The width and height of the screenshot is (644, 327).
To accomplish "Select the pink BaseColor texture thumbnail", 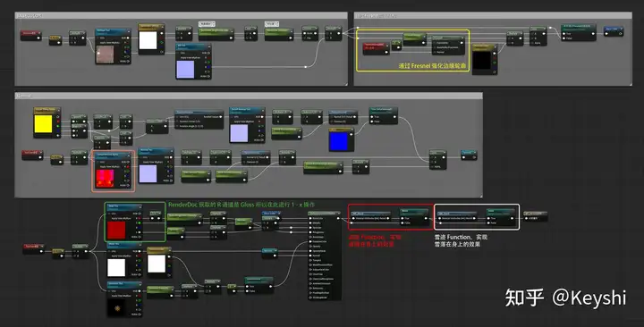I will [x=105, y=54].
